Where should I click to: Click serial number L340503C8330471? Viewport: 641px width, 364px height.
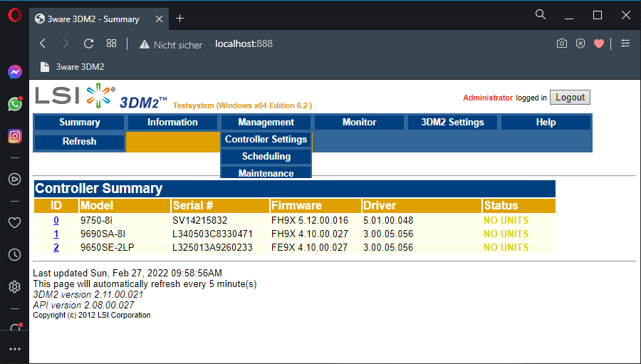(x=212, y=234)
